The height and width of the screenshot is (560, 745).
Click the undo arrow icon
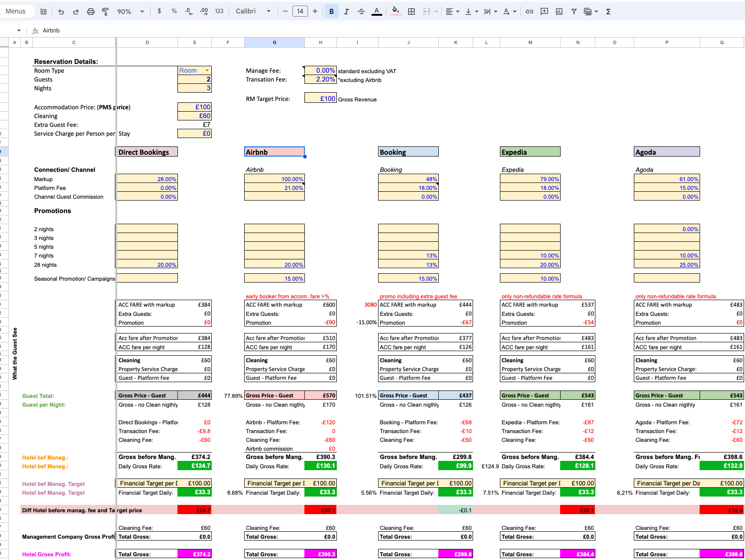point(61,12)
